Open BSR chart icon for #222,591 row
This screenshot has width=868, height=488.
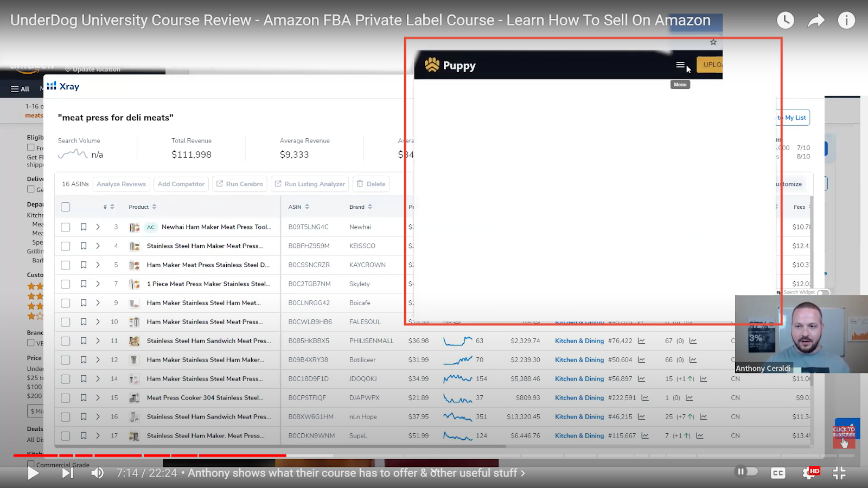point(646,398)
